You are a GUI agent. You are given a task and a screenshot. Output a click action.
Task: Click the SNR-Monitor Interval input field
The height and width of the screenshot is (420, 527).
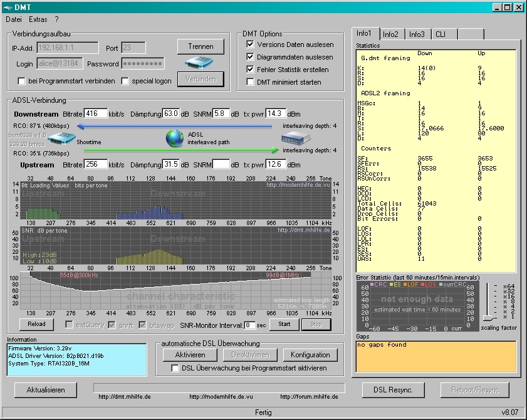click(250, 325)
